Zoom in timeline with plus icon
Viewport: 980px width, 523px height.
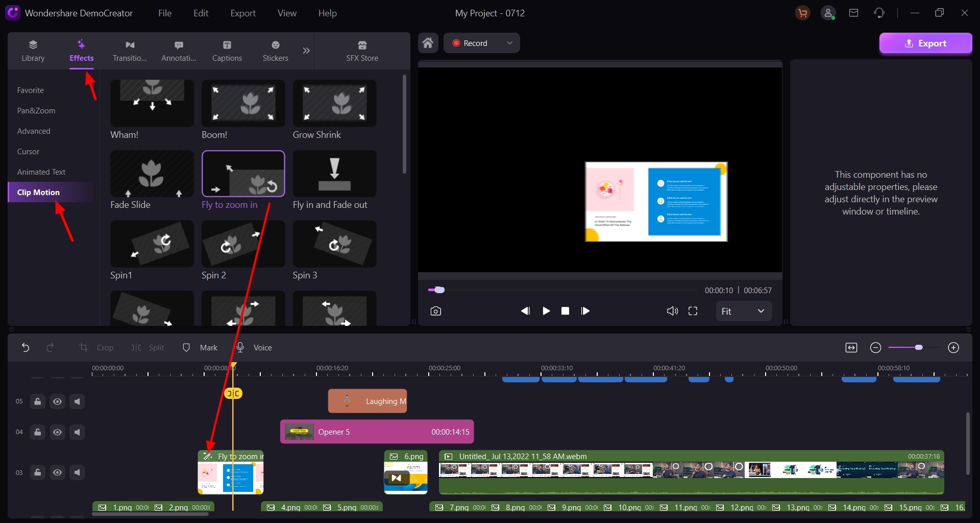tap(953, 348)
